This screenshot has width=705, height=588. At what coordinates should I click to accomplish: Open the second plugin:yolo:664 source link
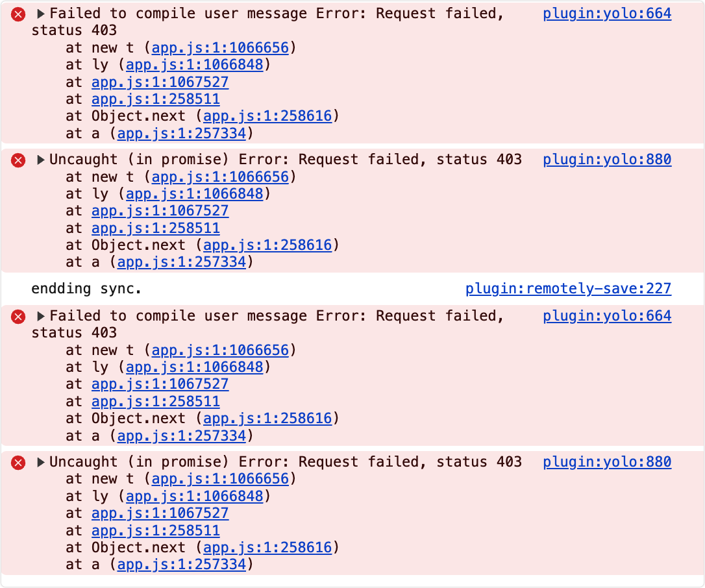point(607,316)
